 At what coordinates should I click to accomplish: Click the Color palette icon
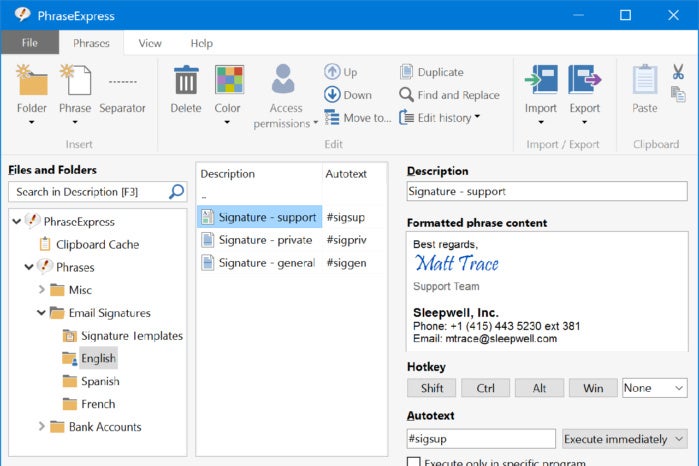[229, 79]
